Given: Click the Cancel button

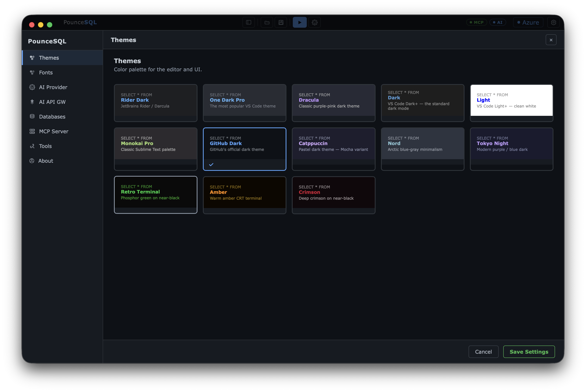Looking at the screenshot, I should [483, 352].
